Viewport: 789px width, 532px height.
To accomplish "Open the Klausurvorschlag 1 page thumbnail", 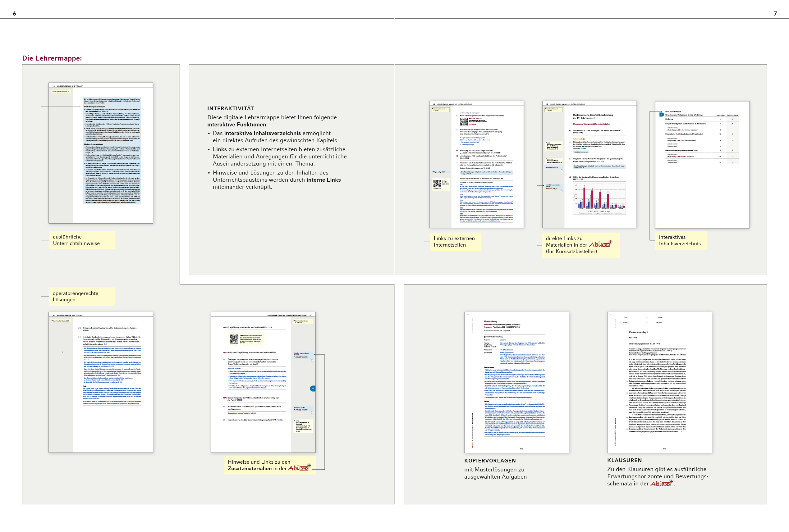I will pos(659,382).
